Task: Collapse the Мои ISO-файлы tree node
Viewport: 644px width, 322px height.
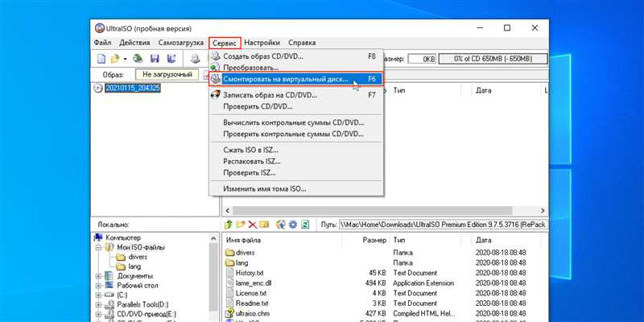Action: (x=98, y=248)
